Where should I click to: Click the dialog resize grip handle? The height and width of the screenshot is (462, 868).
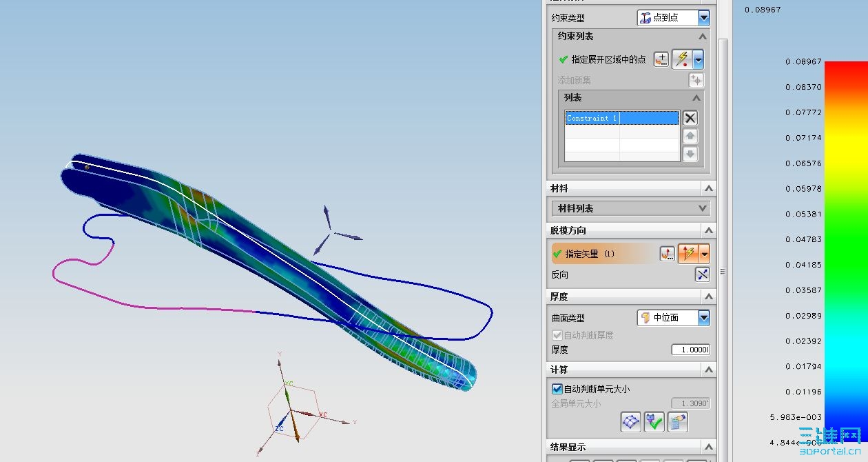[723, 272]
